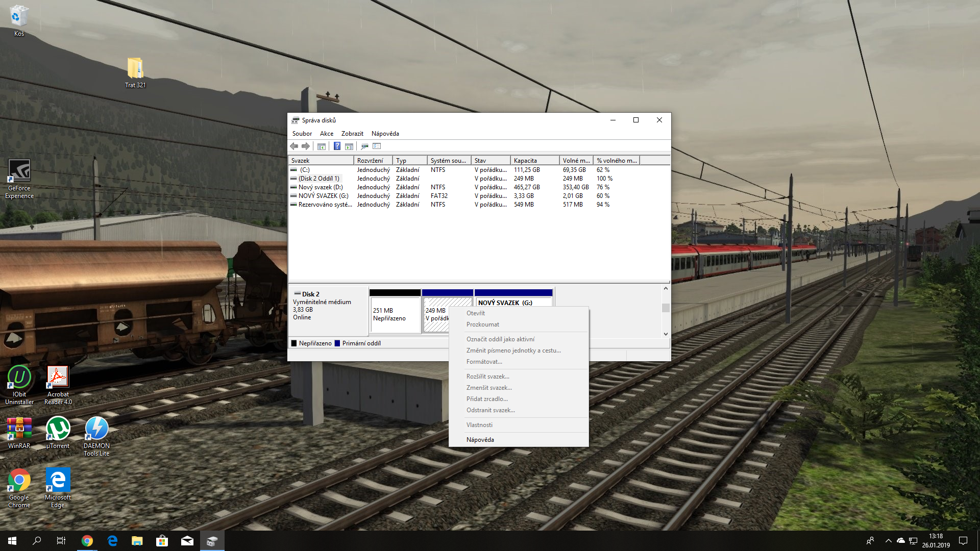
Task: Click the Help question mark toolbar icon
Action: point(337,146)
